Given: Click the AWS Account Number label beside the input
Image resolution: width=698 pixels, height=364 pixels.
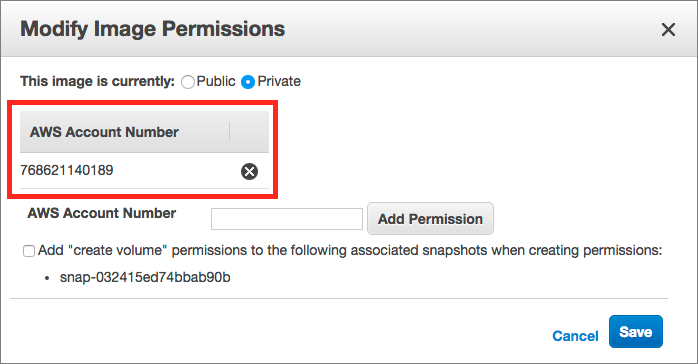Looking at the screenshot, I should click(x=102, y=213).
